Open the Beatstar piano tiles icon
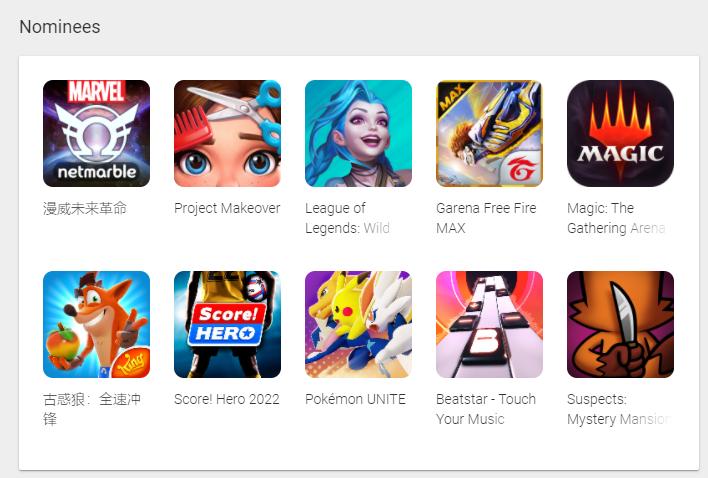 coord(489,324)
